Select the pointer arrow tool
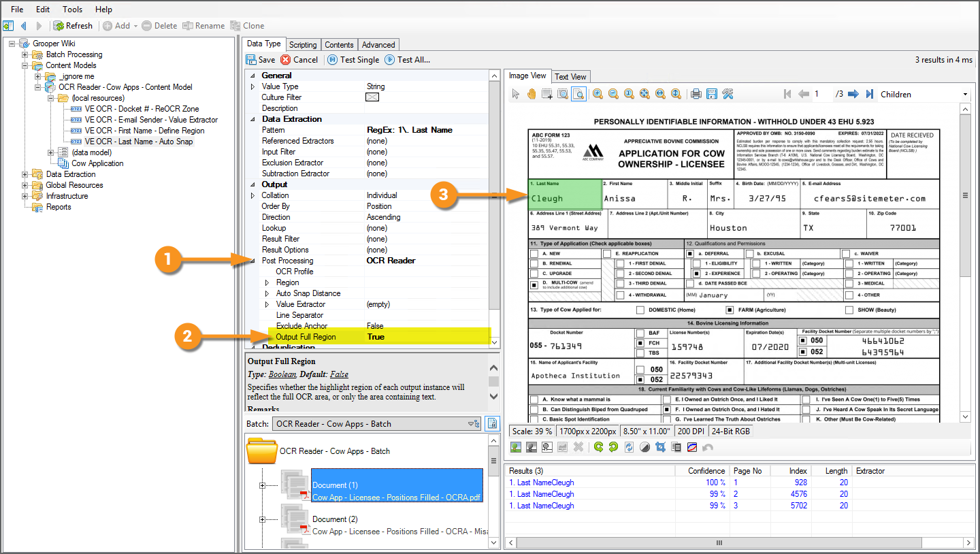Viewport: 980px width, 554px height. tap(516, 94)
